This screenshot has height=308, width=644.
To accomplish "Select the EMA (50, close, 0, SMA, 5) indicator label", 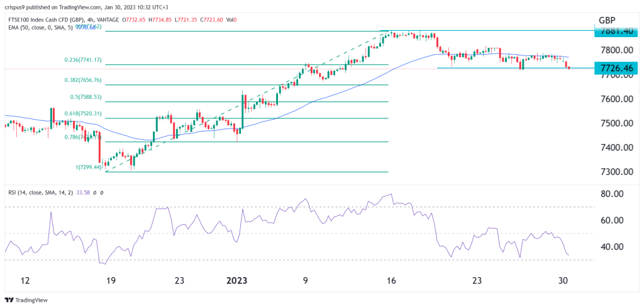I will (x=42, y=26).
